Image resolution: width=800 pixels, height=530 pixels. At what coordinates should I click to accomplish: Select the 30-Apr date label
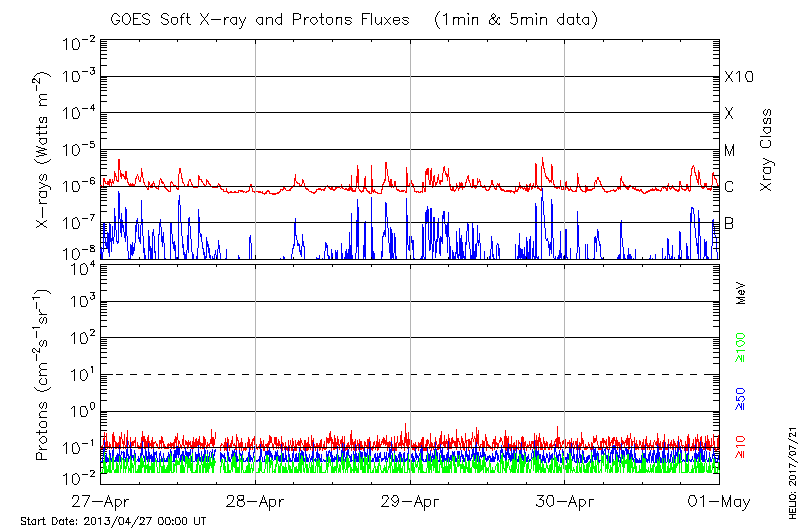tap(565, 500)
